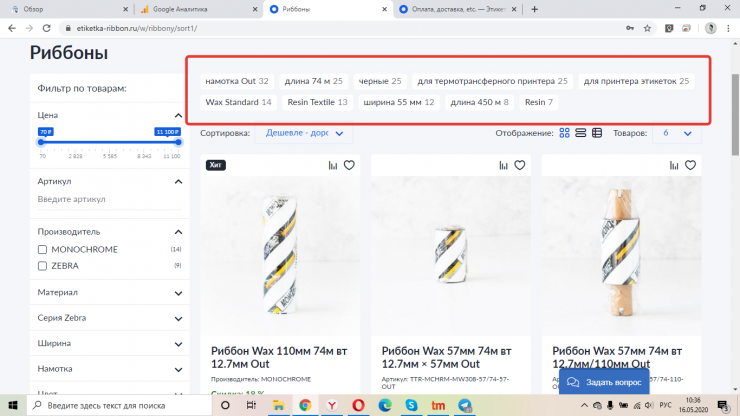Compare Риббон Wax 57мм 12.7мм/110мм Out

674,165
